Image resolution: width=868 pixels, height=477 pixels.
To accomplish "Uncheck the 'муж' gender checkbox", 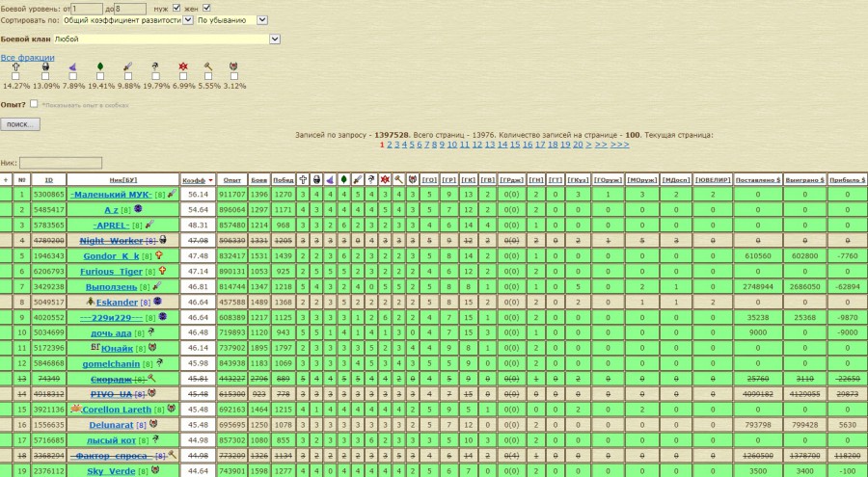I will (176, 8).
